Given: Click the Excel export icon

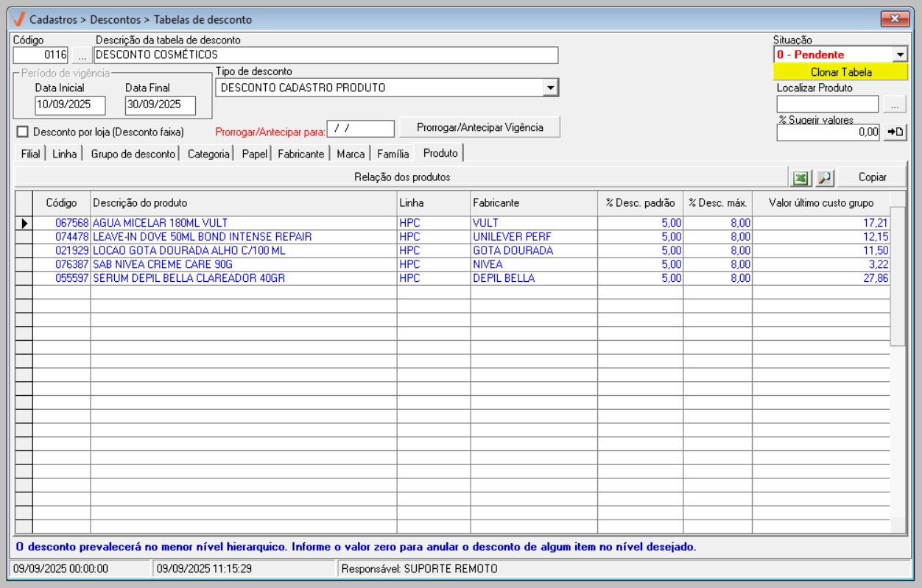Looking at the screenshot, I should (800, 177).
